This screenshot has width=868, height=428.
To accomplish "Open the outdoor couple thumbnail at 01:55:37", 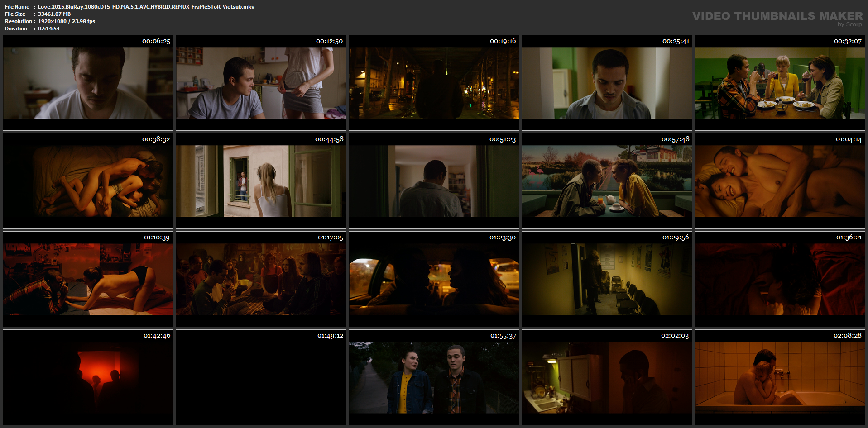I will (434, 377).
